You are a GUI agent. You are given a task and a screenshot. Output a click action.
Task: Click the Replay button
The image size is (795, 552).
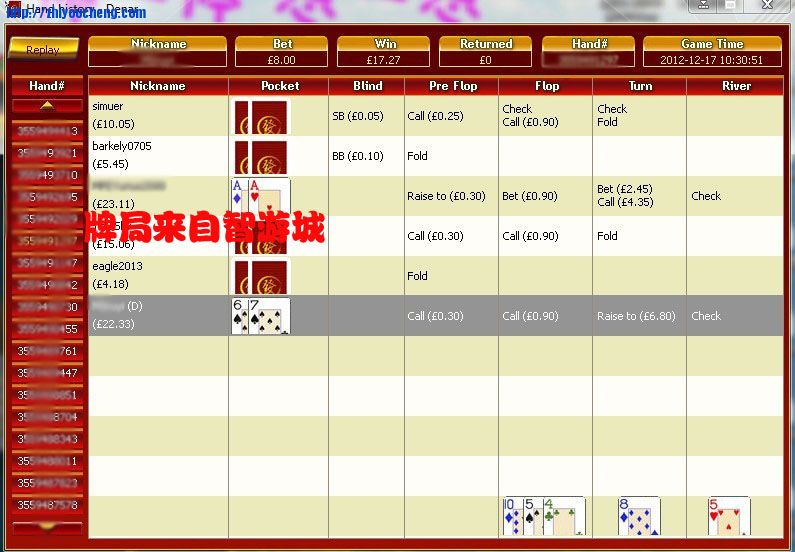click(x=43, y=49)
